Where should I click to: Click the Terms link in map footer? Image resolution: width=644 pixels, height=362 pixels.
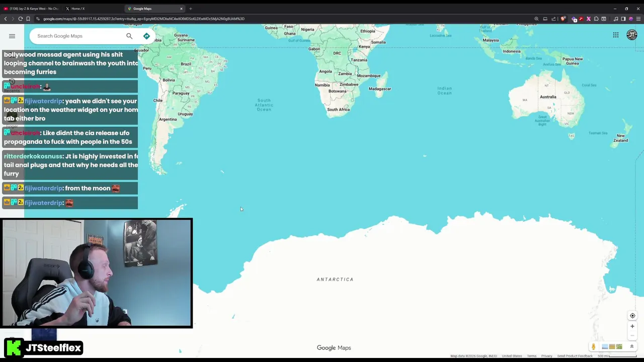532,356
